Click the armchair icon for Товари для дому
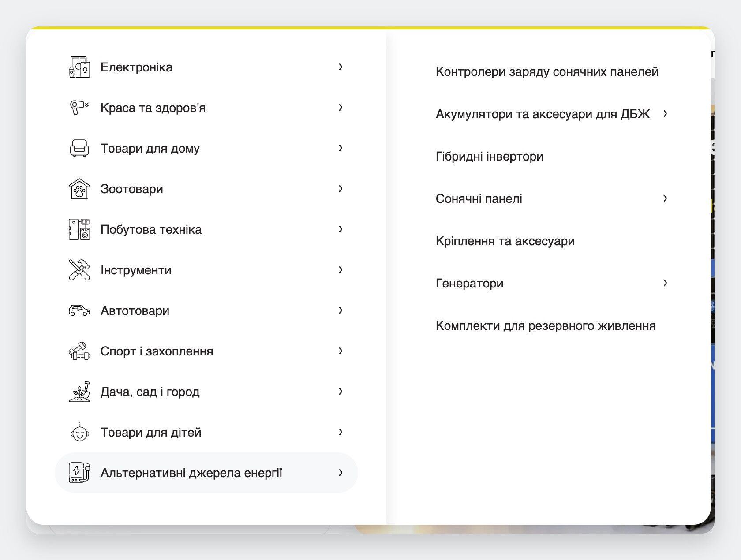This screenshot has width=741, height=560. click(79, 148)
